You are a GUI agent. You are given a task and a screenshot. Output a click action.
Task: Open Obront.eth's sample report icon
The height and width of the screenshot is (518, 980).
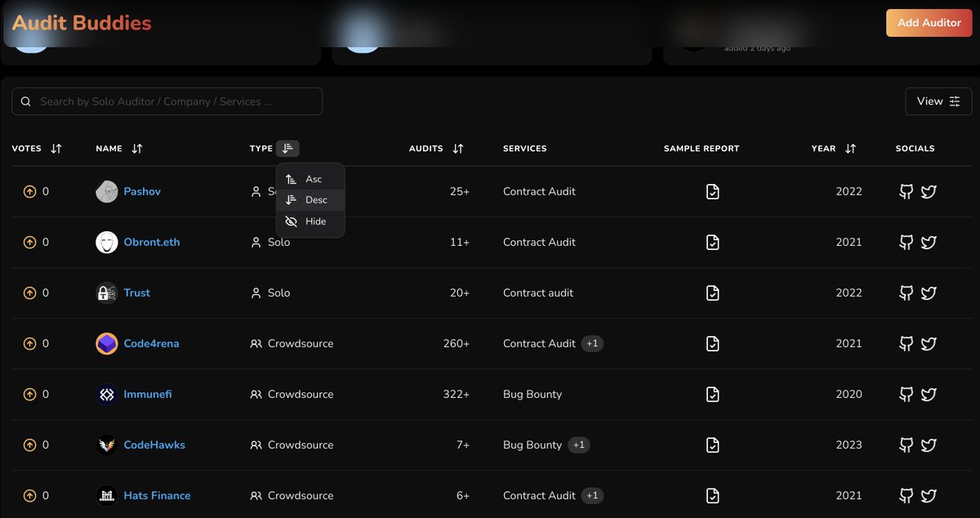[713, 243]
